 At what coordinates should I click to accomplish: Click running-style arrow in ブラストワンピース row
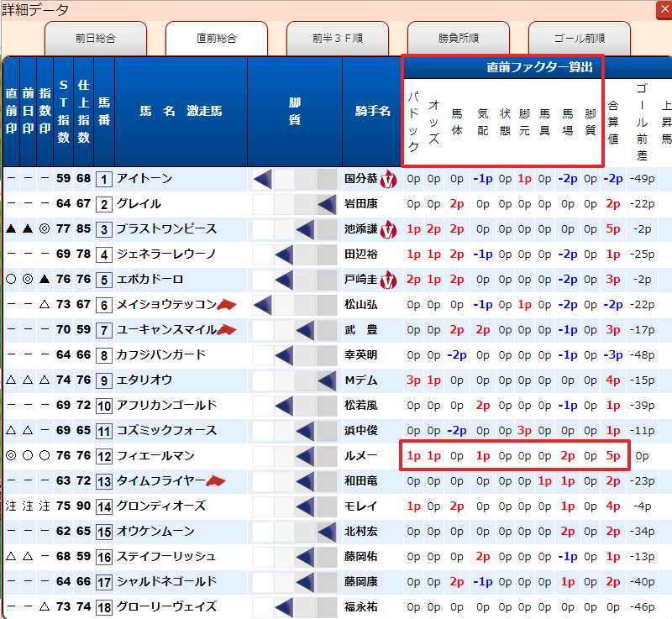pyautogui.click(x=305, y=229)
